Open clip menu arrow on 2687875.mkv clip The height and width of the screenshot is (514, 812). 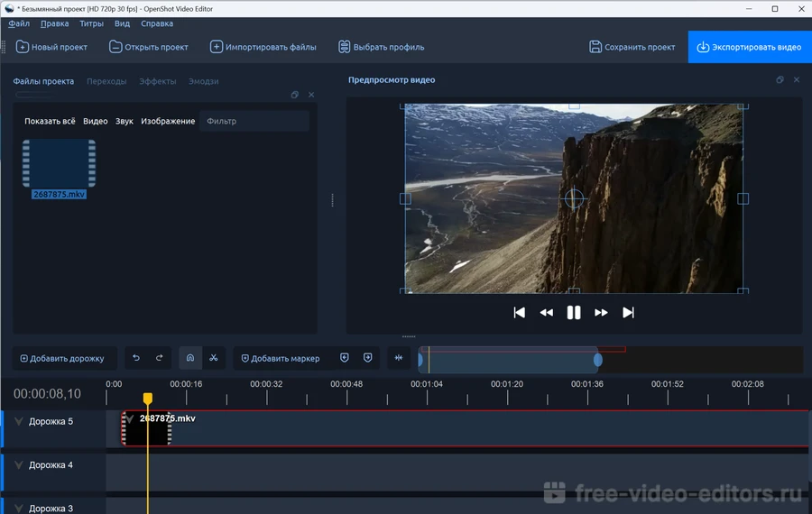tap(130, 419)
